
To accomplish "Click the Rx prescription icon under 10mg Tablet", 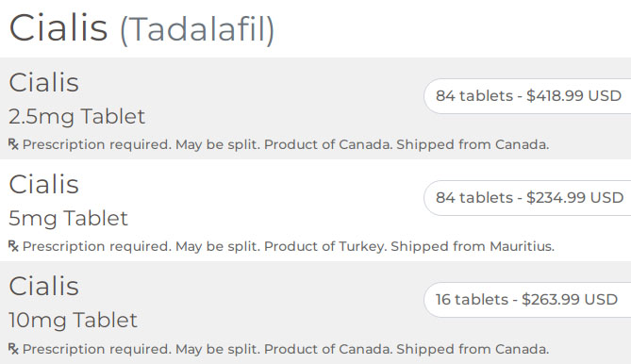I will click(13, 349).
